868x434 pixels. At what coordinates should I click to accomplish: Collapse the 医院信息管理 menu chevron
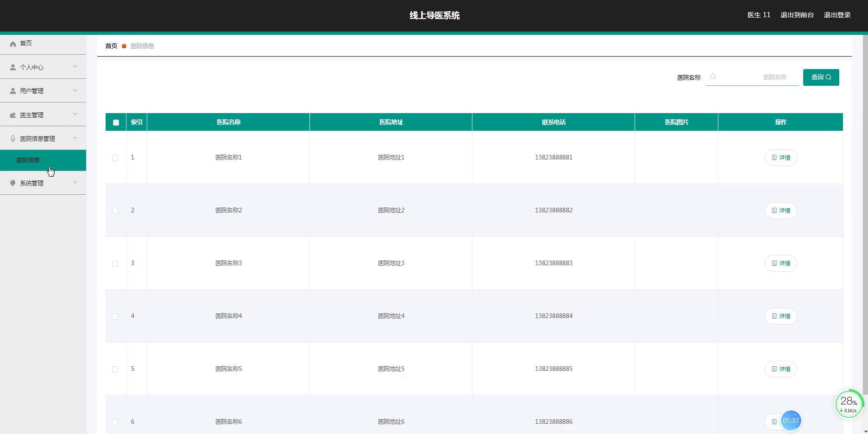coord(75,138)
